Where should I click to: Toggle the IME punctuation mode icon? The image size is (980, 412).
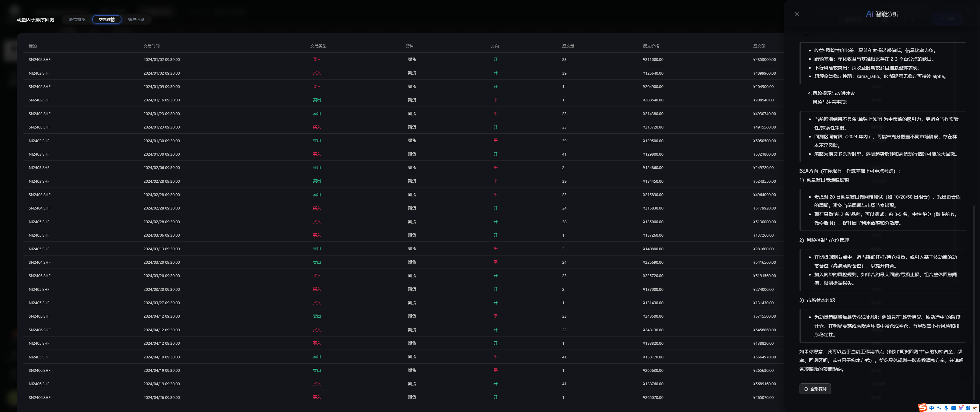(939, 408)
